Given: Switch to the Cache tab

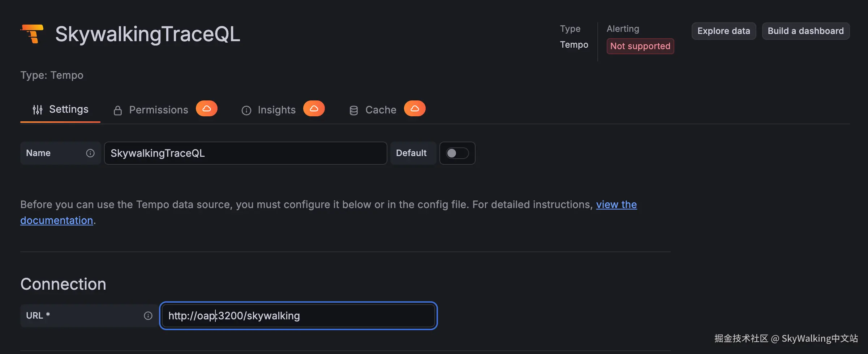Looking at the screenshot, I should click(381, 110).
